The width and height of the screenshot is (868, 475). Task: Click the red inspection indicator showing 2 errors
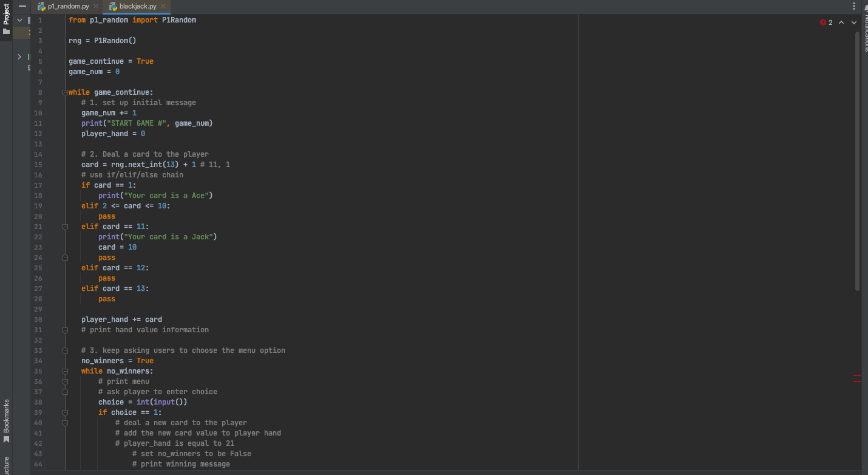pyautogui.click(x=824, y=22)
